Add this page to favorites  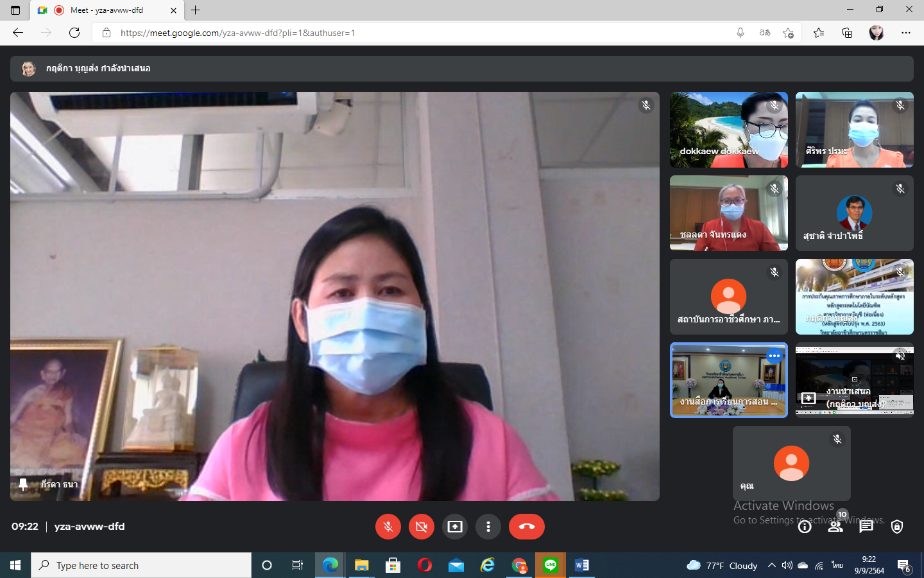(x=788, y=33)
